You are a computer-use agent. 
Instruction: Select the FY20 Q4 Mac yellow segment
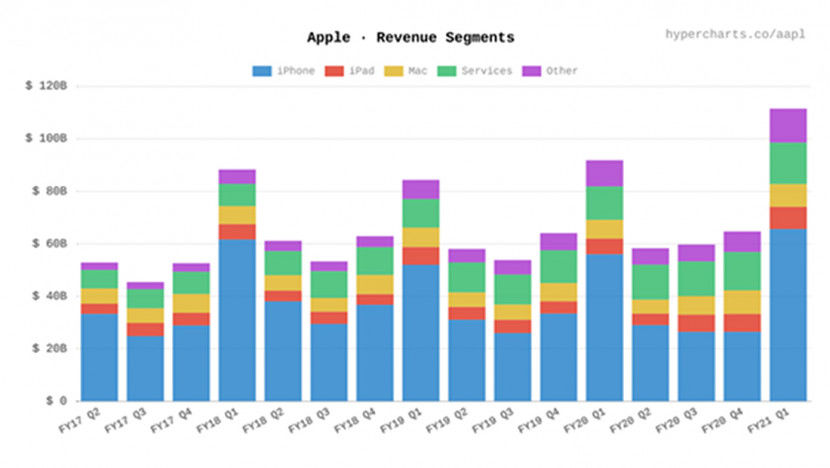(742, 302)
